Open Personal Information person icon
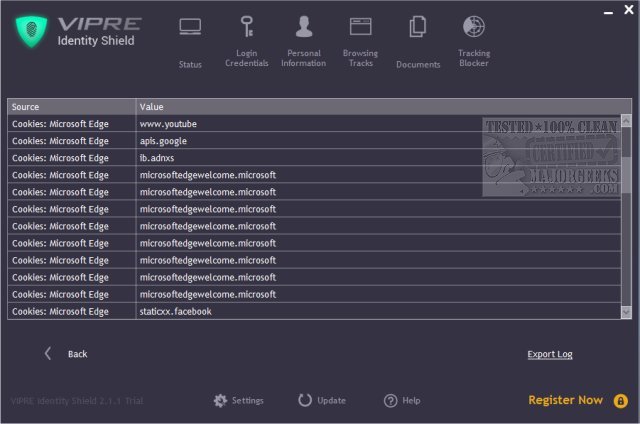This screenshot has width=640, height=424. tap(304, 27)
